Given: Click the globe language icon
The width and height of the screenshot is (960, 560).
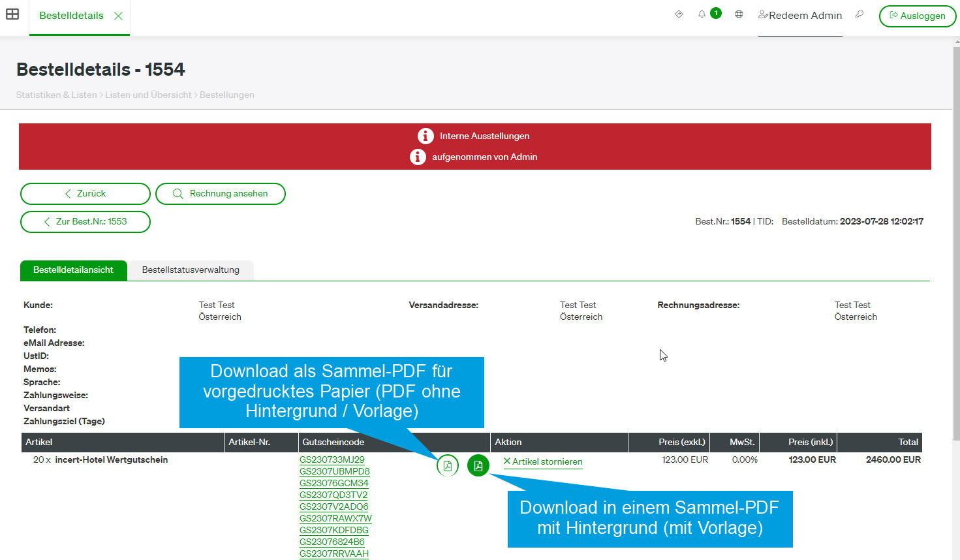Looking at the screenshot, I should (x=739, y=14).
